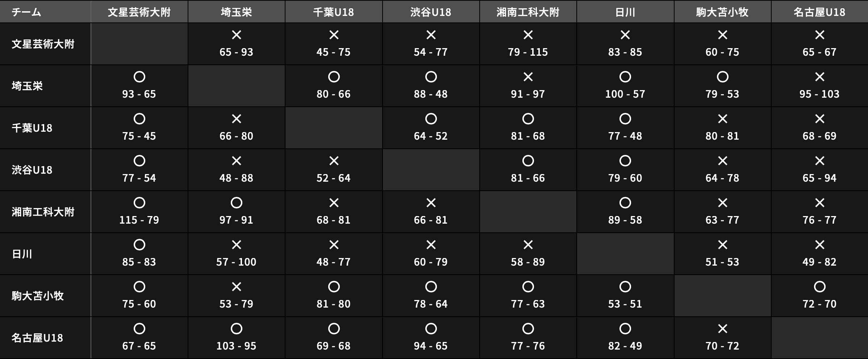Click the ○ mark in 千葉U18 row, 渋谷U18 column
Image resolution: width=868 pixels, height=359 pixels.
[431, 119]
